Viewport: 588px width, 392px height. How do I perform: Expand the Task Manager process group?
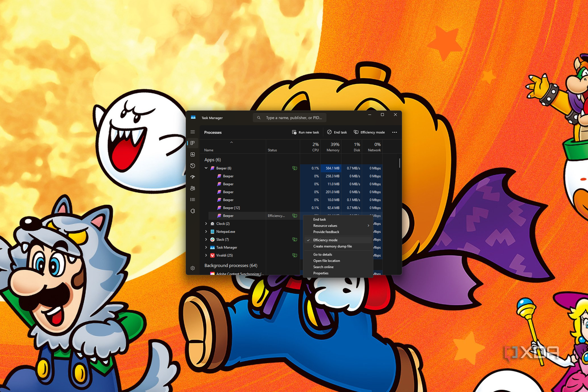[206, 247]
